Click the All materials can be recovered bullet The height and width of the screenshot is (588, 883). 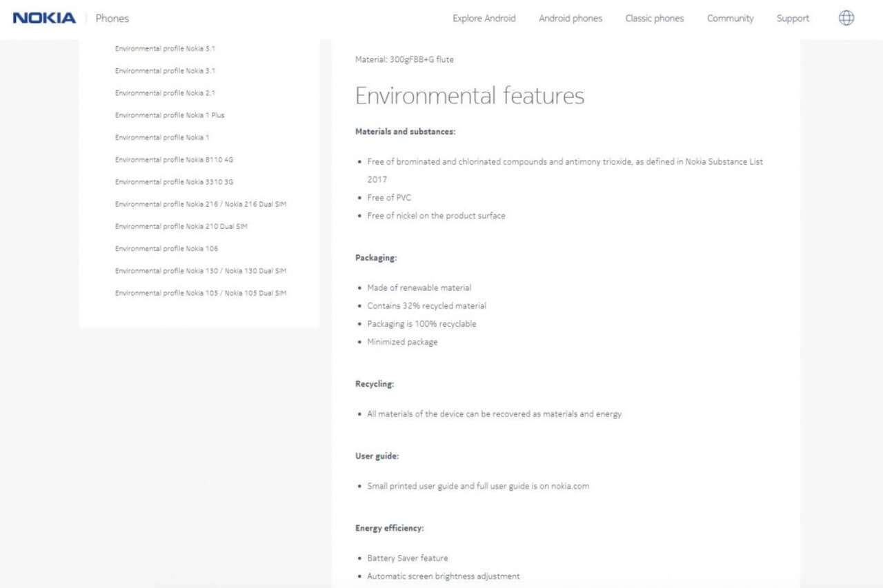(494, 414)
